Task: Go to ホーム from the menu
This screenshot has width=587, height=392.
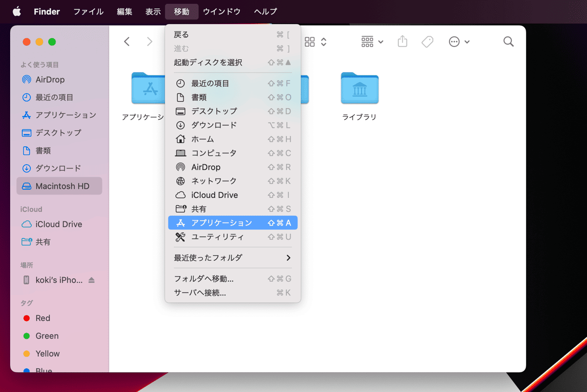Action: 233,139
